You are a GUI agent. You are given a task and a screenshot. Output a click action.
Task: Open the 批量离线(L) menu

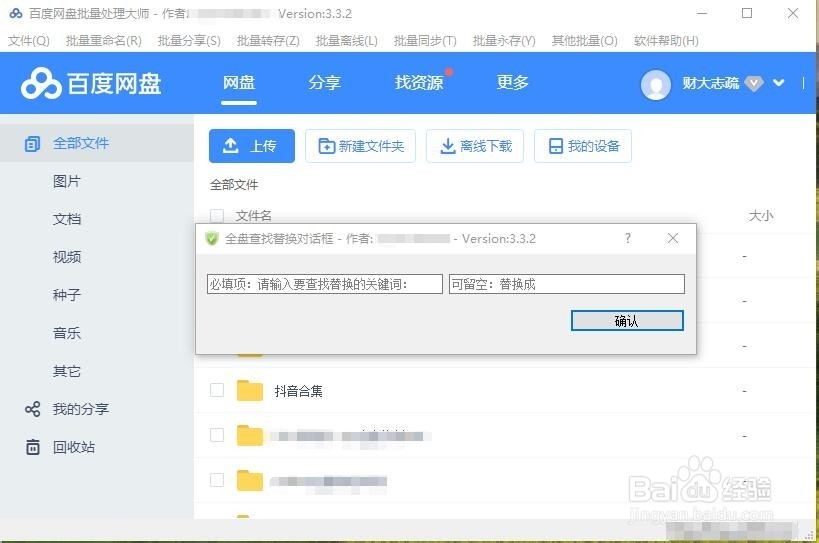click(x=346, y=41)
